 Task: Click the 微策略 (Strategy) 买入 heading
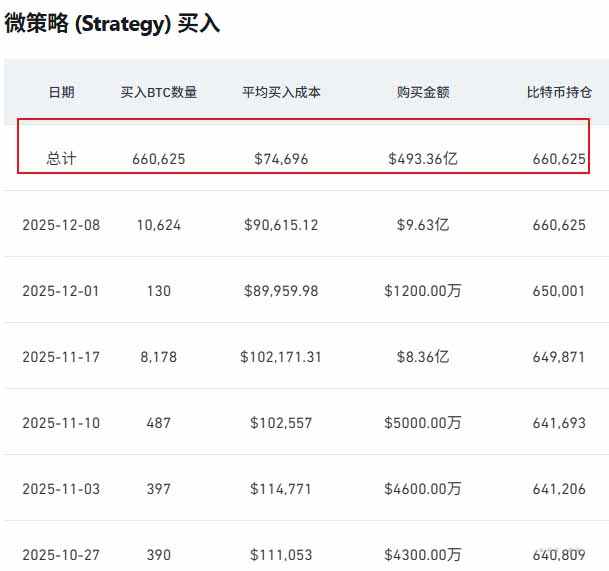pos(112,23)
